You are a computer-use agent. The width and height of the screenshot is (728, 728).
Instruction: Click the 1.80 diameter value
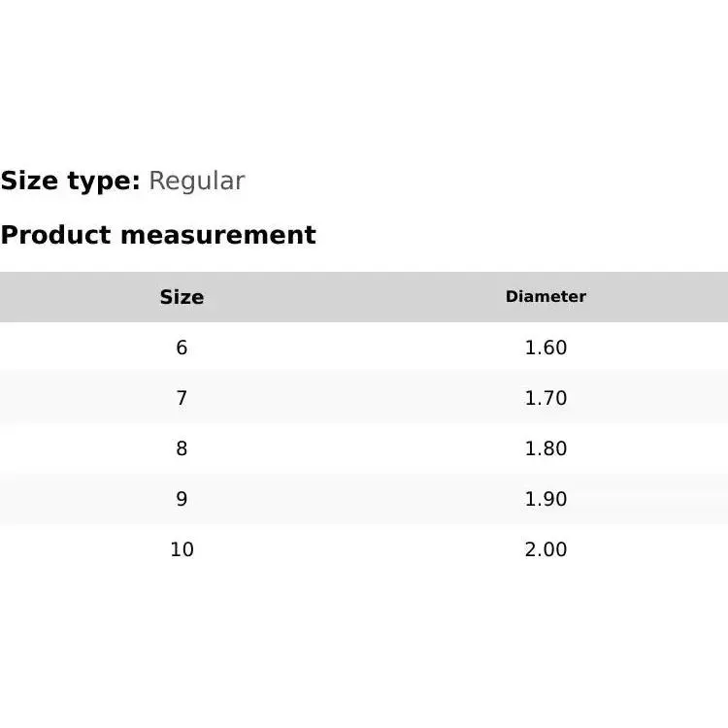pos(546,448)
